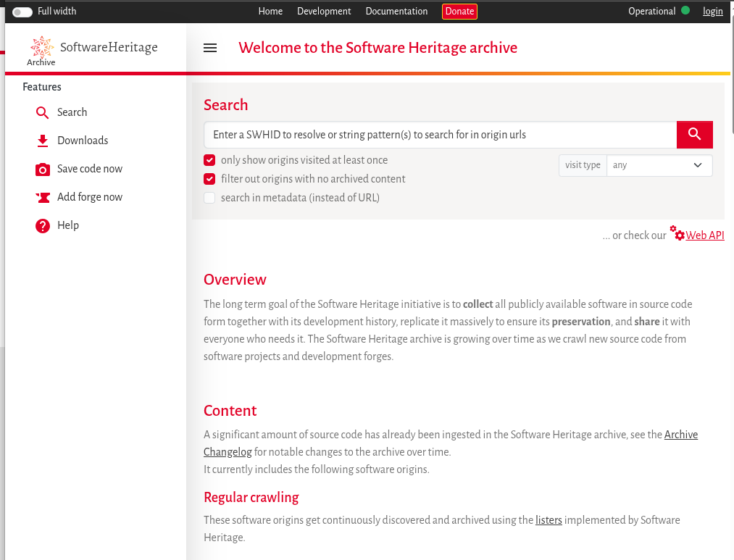
Task: Click the gears icon next to Web API
Action: 677,233
